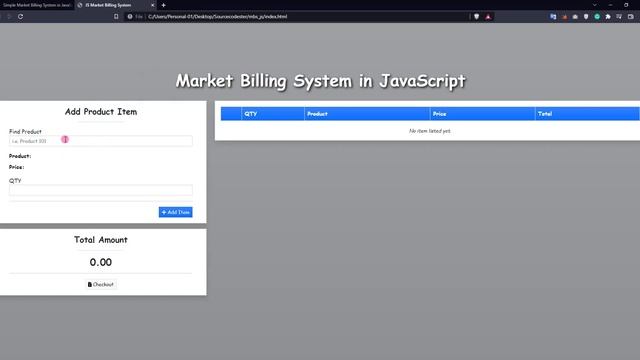Click the orange extension icon in toolbar
640x360 pixels.
pos(564,17)
